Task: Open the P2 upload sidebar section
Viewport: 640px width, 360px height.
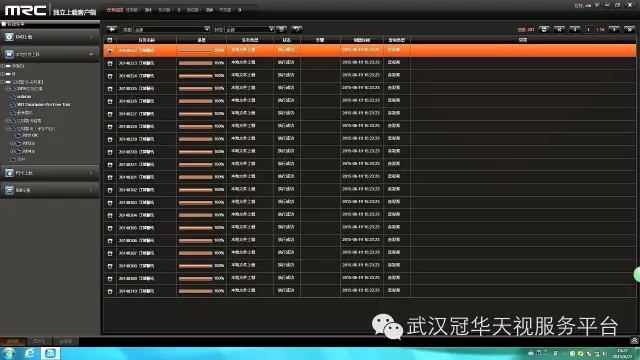Action: click(50, 173)
